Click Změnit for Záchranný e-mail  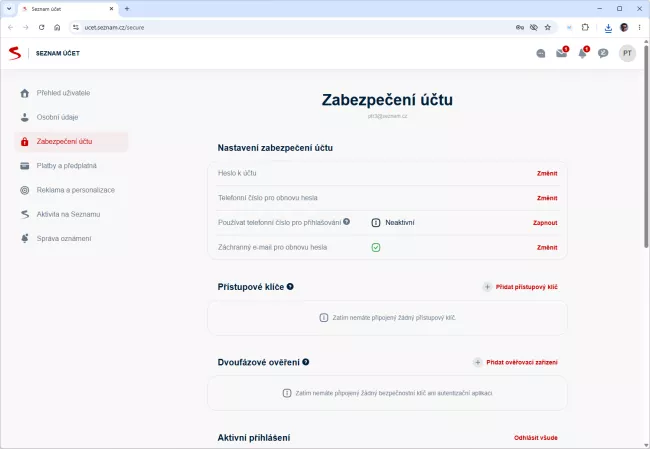pyautogui.click(x=547, y=248)
